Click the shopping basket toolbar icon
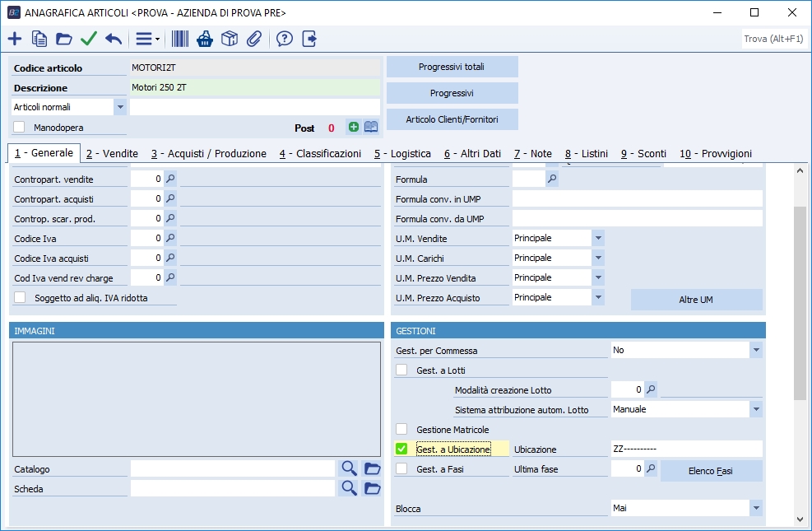 click(205, 39)
